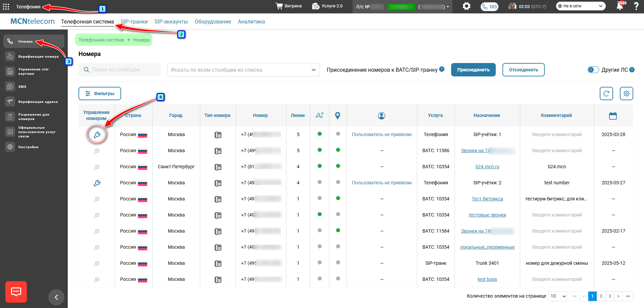Open Управление sim-картами in sidebar

(x=34, y=71)
